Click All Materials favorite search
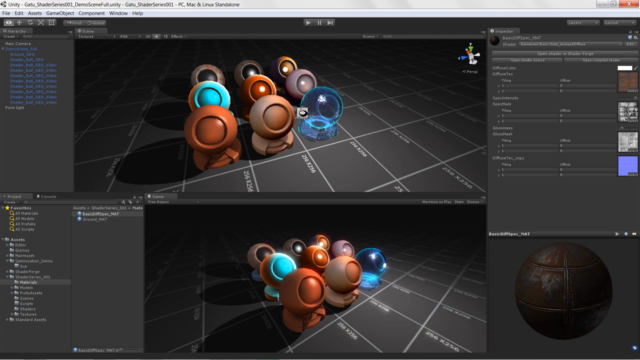The image size is (640, 360). pos(26,213)
